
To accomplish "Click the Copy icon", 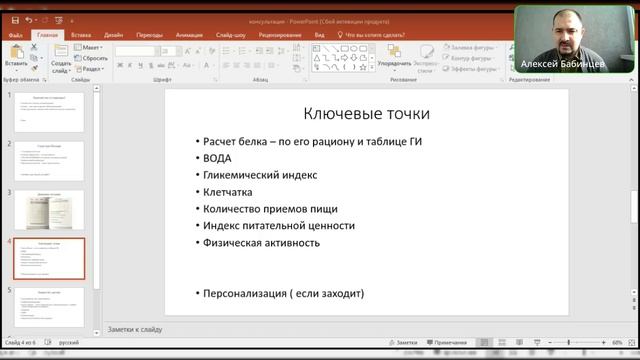I will (x=34, y=58).
